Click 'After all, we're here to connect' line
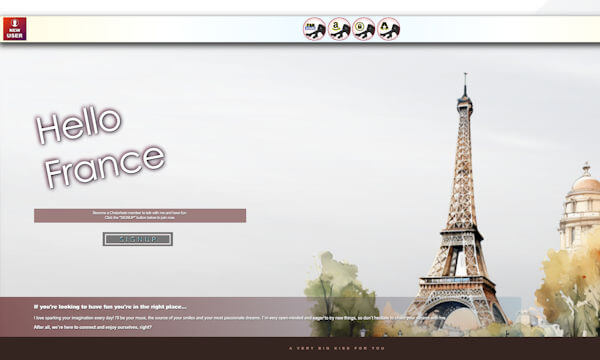Screen dimensions: 600x360 [x=93, y=327]
